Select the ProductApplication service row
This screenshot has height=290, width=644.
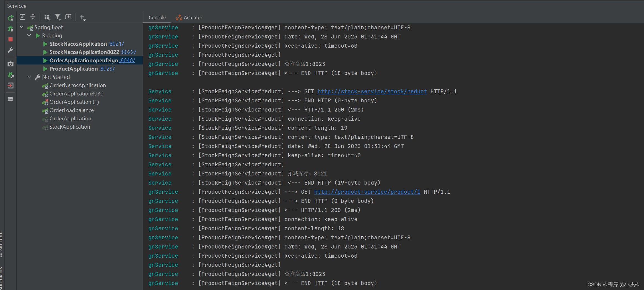tap(80, 69)
